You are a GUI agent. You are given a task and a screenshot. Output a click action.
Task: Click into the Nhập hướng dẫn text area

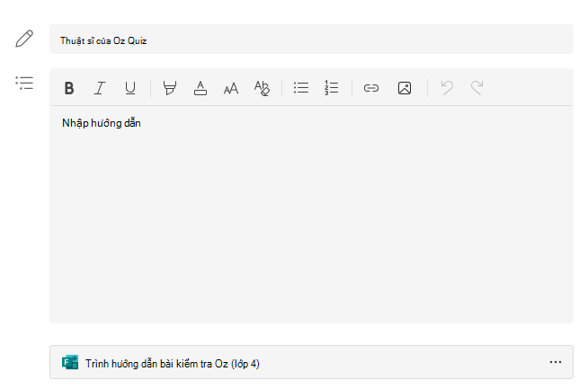click(x=311, y=214)
